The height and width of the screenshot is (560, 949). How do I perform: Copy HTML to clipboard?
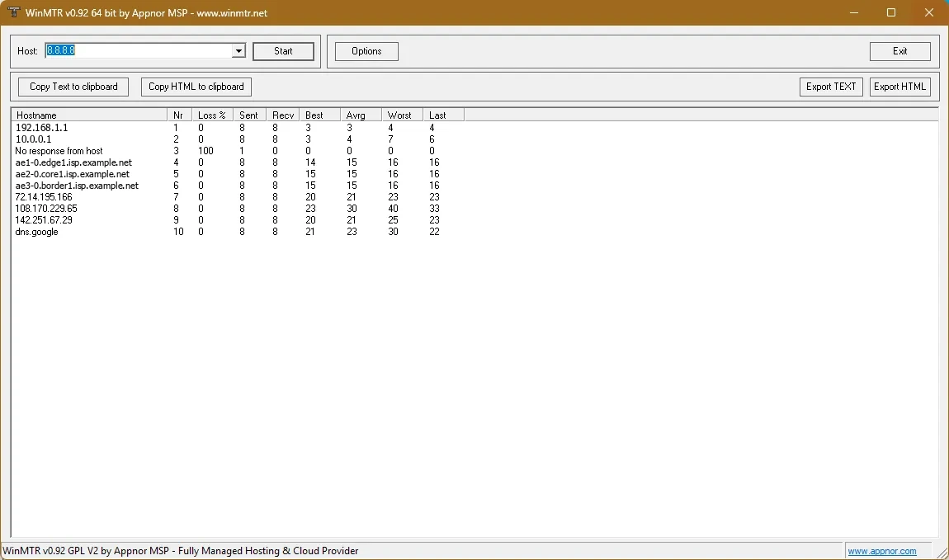click(x=196, y=87)
